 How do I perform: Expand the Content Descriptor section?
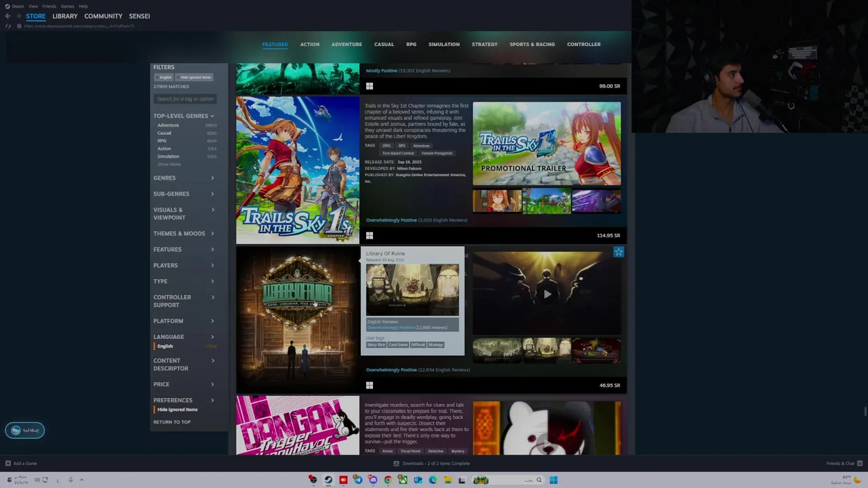[x=184, y=365]
